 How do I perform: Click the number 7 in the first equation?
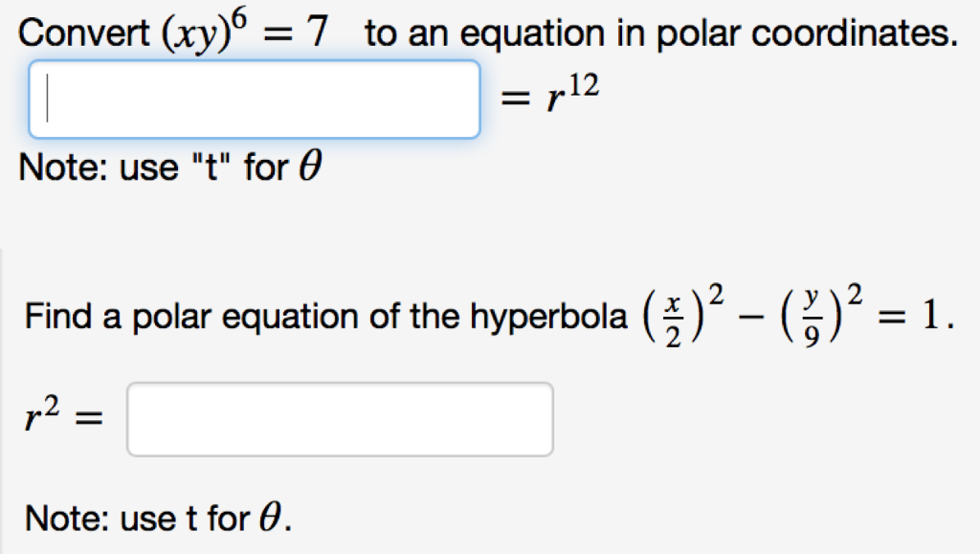(x=320, y=31)
